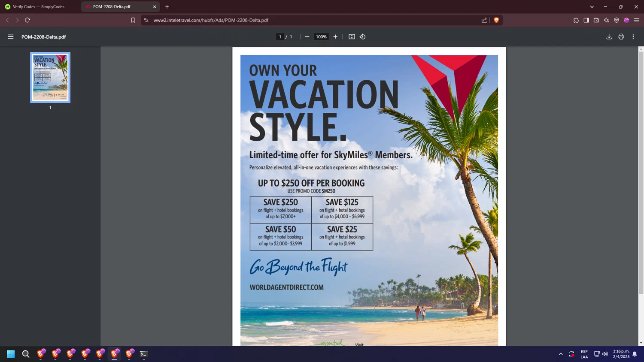Open Brave VPN icon
This screenshot has width=644, height=362.
point(617,20)
